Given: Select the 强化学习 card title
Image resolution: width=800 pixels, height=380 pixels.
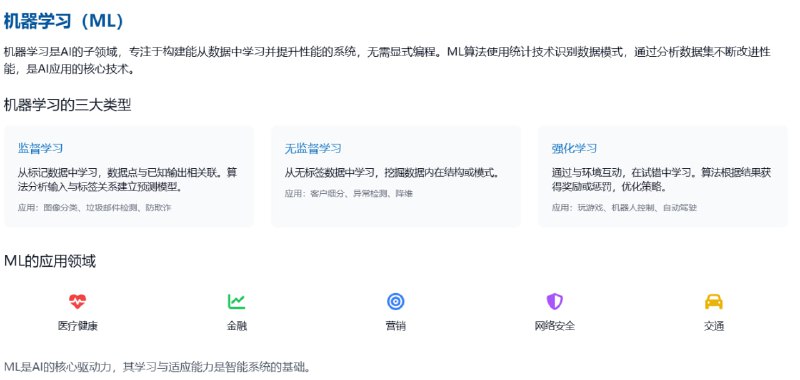Looking at the screenshot, I should point(574,148).
